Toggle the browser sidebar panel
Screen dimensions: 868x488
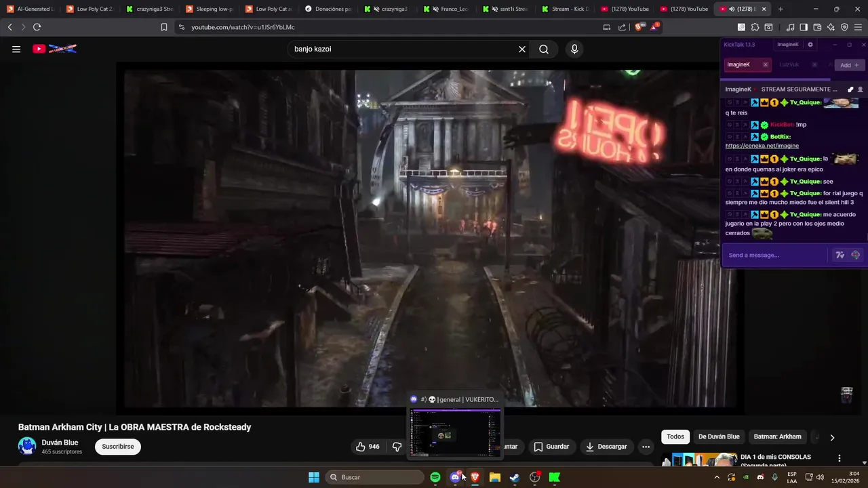point(804,27)
